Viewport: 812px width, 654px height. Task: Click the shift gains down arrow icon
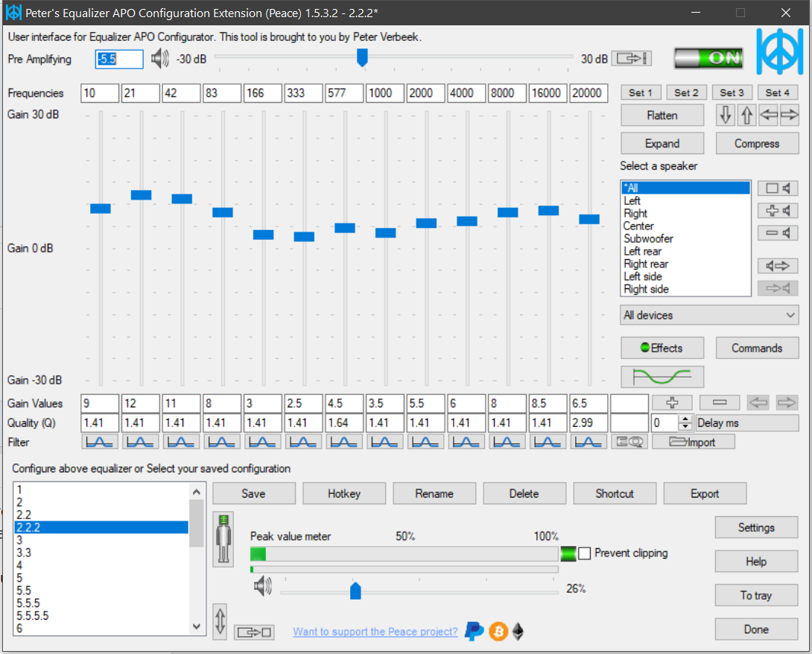pyautogui.click(x=726, y=115)
